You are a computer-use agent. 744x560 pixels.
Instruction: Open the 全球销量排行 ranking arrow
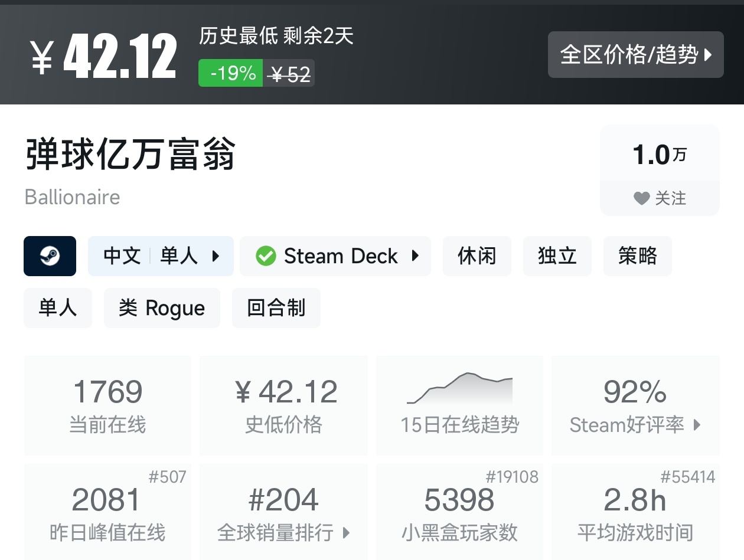pos(347,533)
